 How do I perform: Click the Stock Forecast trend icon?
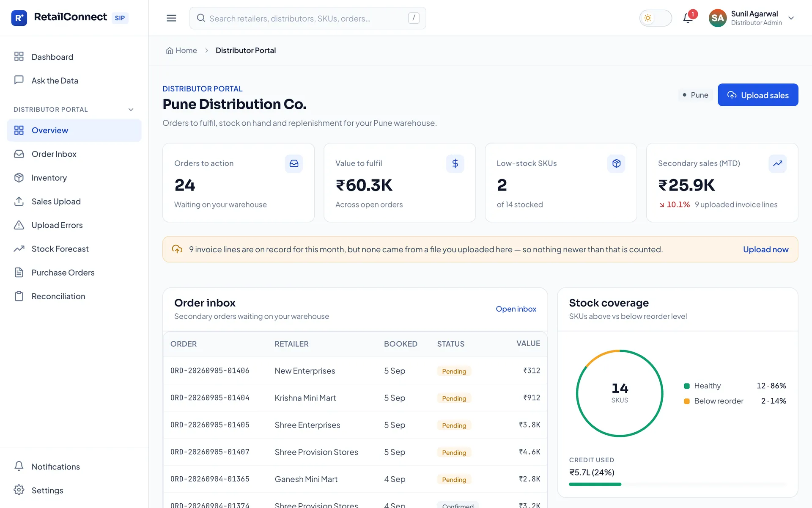point(19,249)
